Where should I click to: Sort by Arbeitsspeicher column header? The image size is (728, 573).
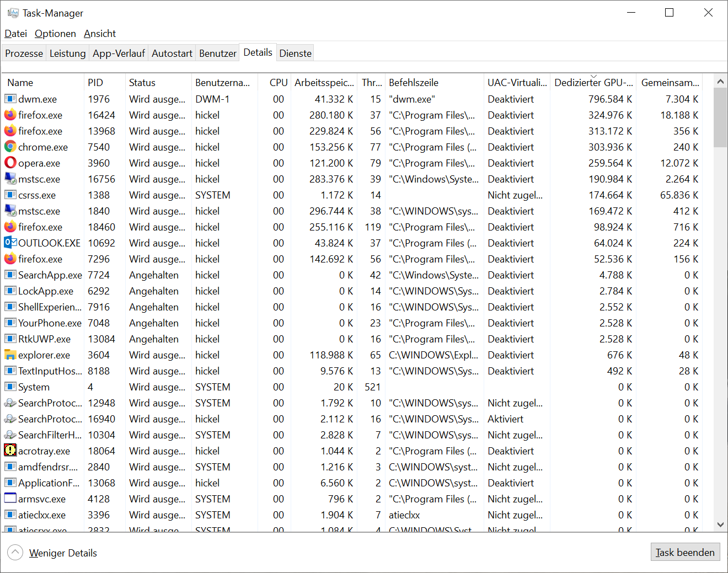[324, 83]
